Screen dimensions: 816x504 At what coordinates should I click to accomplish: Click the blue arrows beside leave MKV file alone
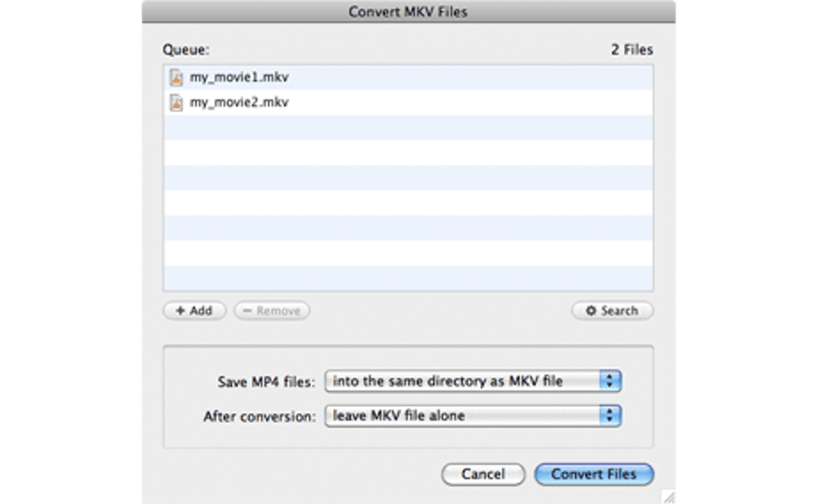coord(610,416)
